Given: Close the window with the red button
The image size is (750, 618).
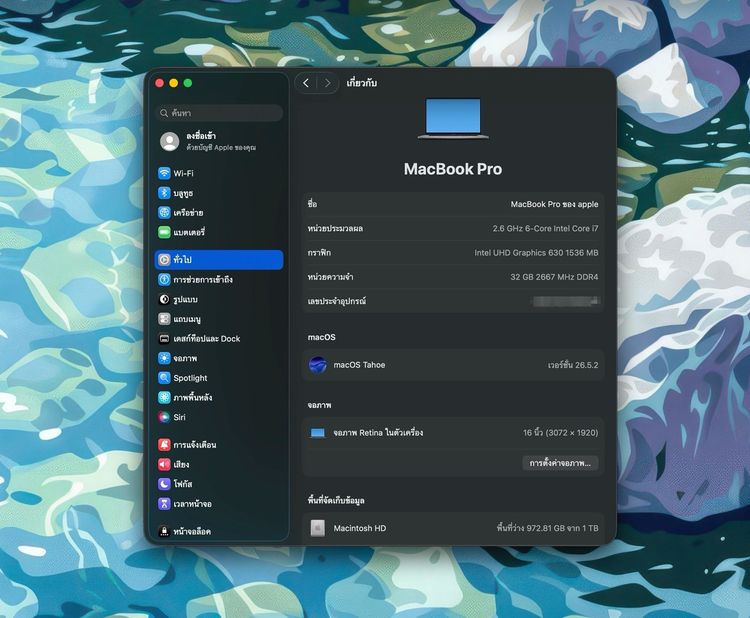Looking at the screenshot, I should coord(160,83).
